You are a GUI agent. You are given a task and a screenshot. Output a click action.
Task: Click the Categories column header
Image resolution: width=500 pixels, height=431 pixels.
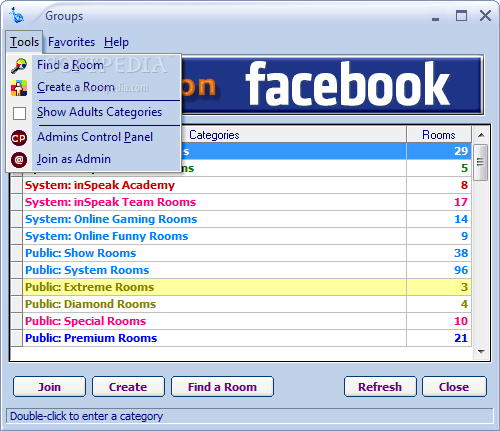click(x=214, y=135)
